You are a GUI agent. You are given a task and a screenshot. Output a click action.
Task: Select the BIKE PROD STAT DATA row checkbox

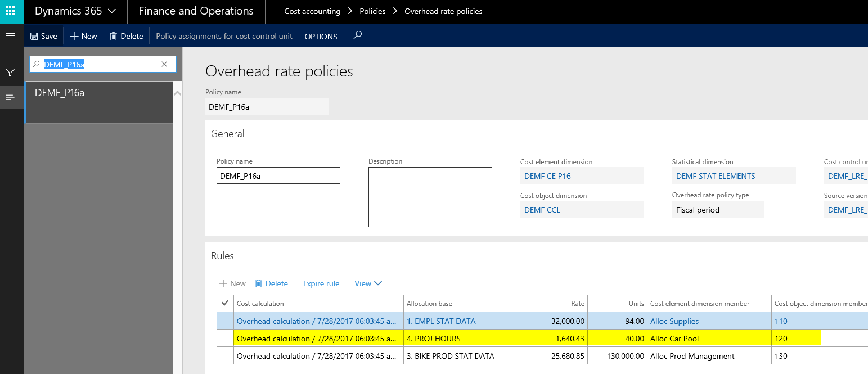point(225,356)
